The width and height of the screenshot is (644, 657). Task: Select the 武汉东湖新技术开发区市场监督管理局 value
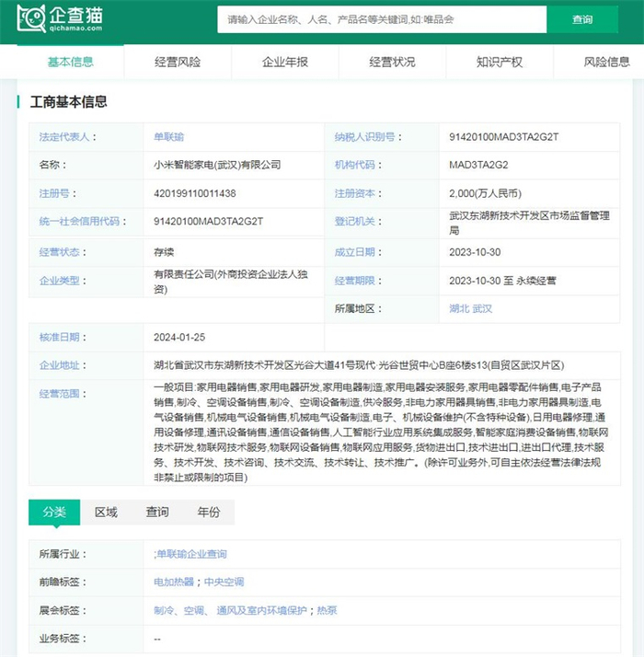tap(529, 223)
